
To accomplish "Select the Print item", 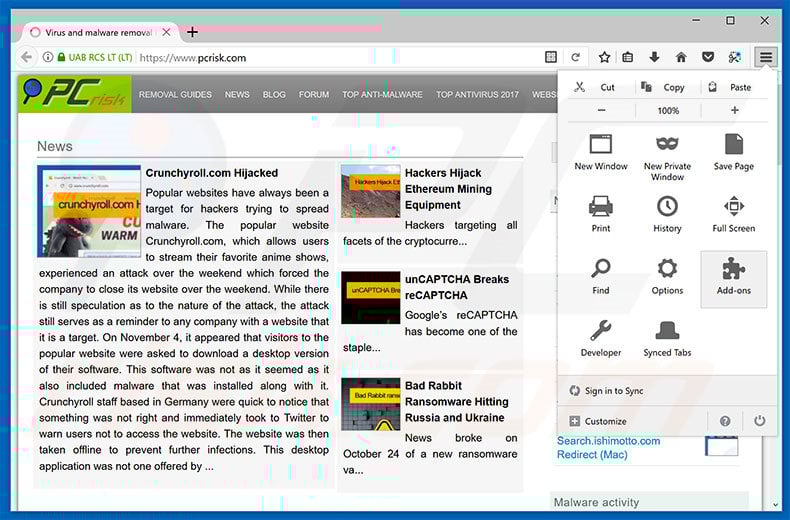I will pyautogui.click(x=601, y=214).
